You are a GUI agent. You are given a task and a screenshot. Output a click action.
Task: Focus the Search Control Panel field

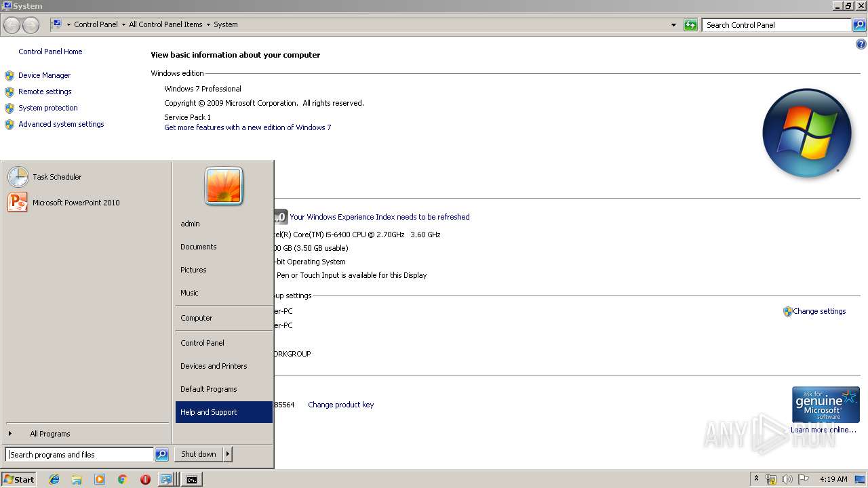tap(777, 25)
